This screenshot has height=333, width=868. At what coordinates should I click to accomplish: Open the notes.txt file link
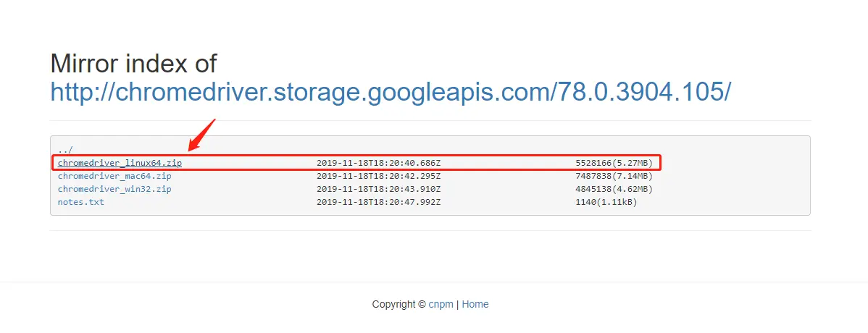point(80,202)
